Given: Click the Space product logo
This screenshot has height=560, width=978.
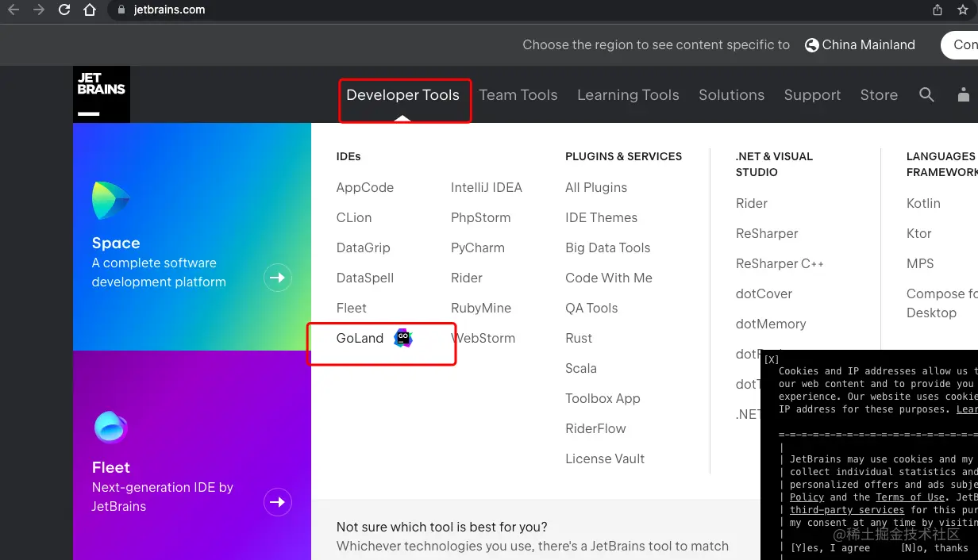Looking at the screenshot, I should (x=110, y=201).
